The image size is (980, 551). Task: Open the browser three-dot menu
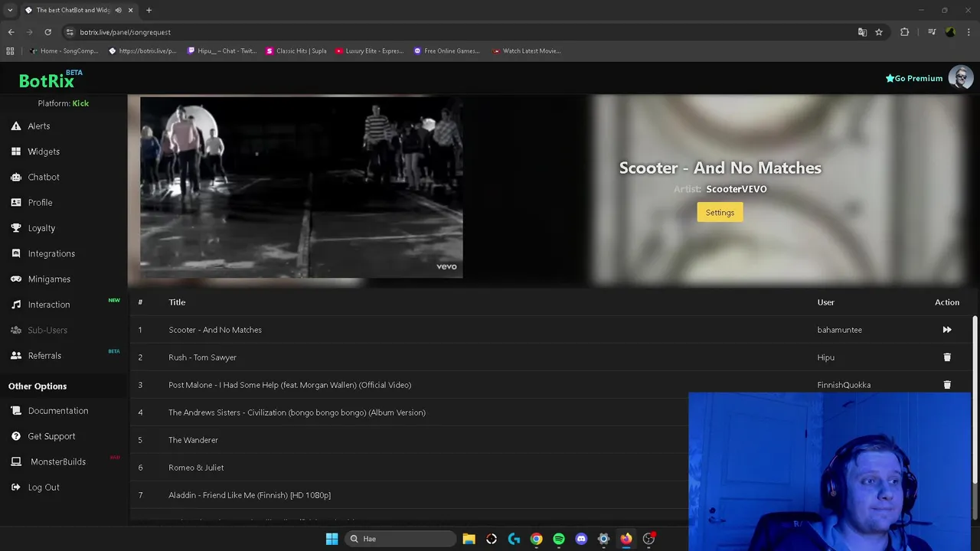(969, 32)
